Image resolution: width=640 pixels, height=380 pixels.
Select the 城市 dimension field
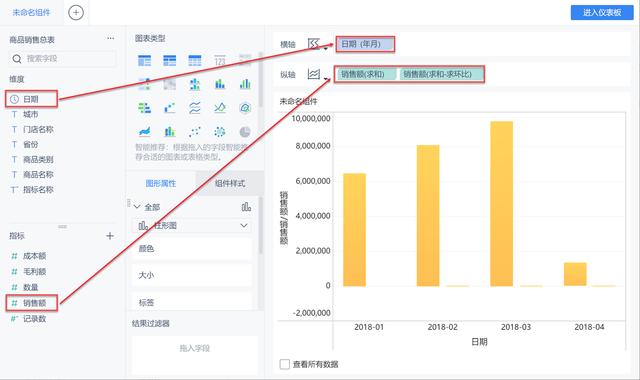[31, 114]
